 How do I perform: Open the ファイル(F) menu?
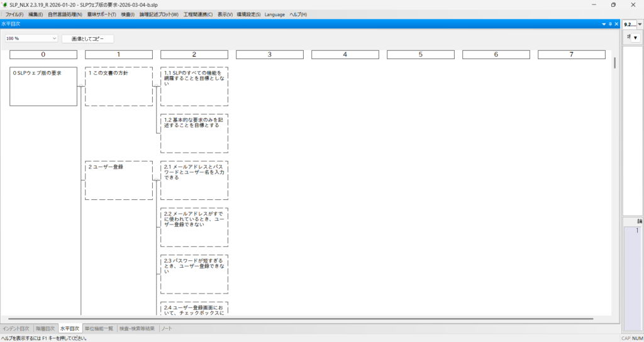tap(14, 14)
